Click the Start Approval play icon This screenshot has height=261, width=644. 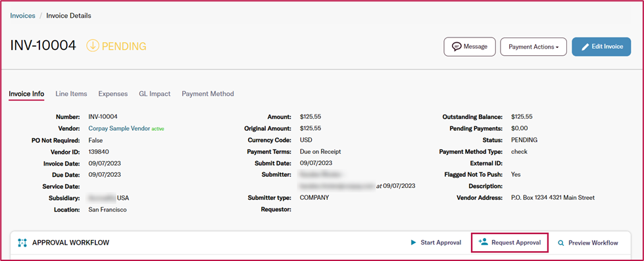tap(414, 243)
